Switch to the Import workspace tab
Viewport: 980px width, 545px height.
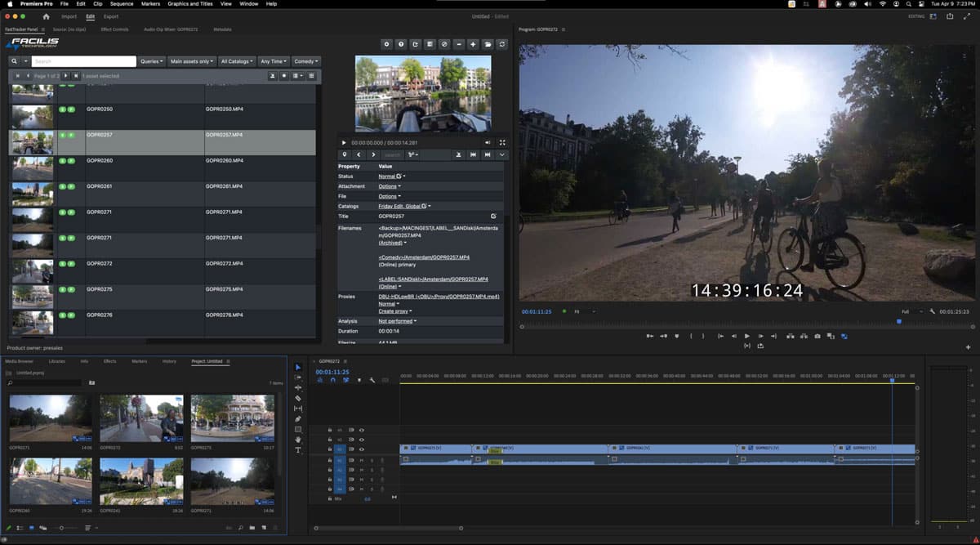tap(69, 16)
